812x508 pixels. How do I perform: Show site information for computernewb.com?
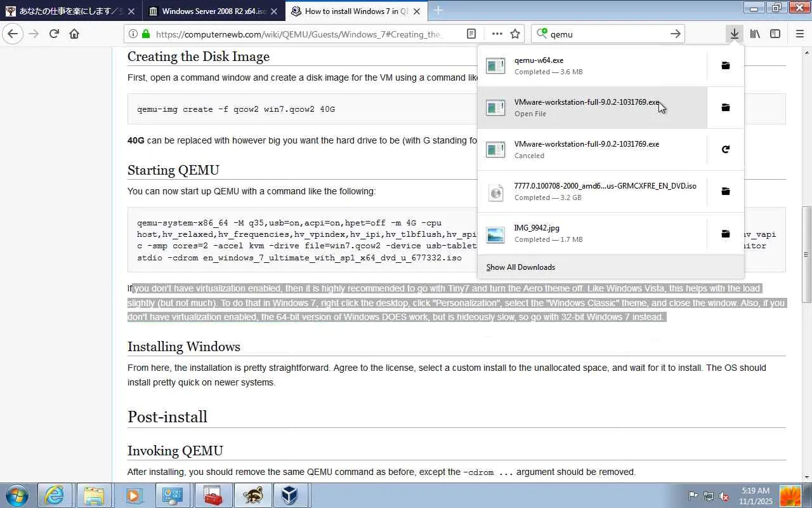132,34
